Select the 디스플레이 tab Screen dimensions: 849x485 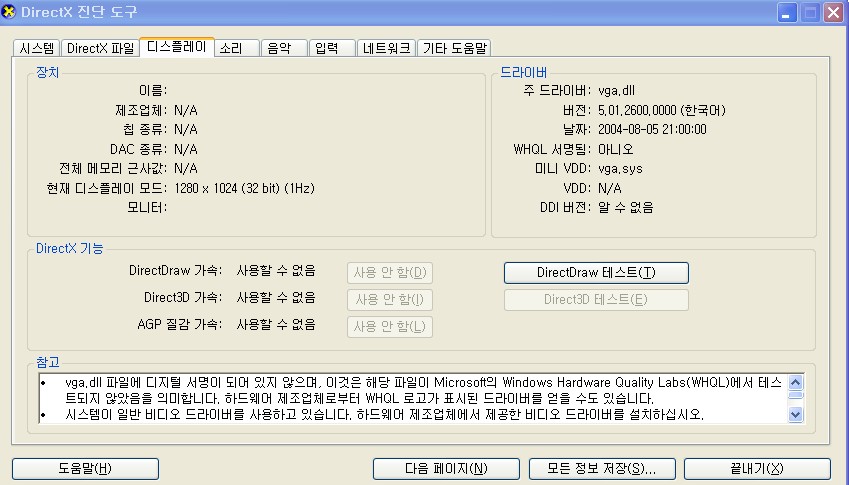click(x=176, y=46)
